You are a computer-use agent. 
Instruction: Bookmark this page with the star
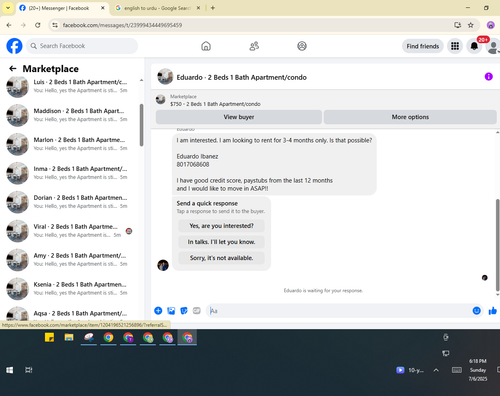[x=471, y=25]
